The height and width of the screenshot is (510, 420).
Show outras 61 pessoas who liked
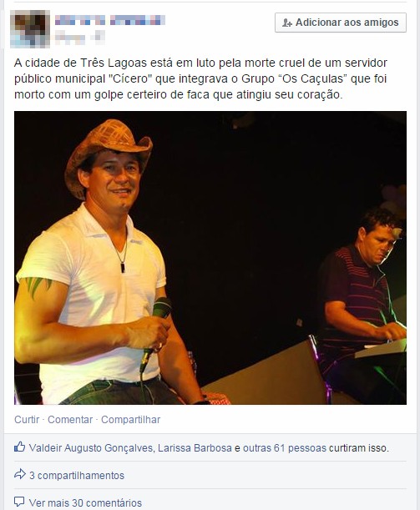(285, 448)
